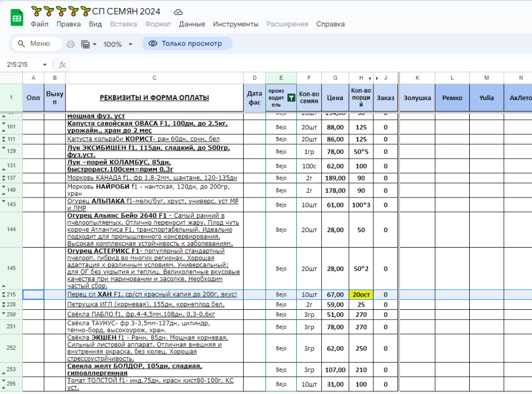Select column K header

417,78
